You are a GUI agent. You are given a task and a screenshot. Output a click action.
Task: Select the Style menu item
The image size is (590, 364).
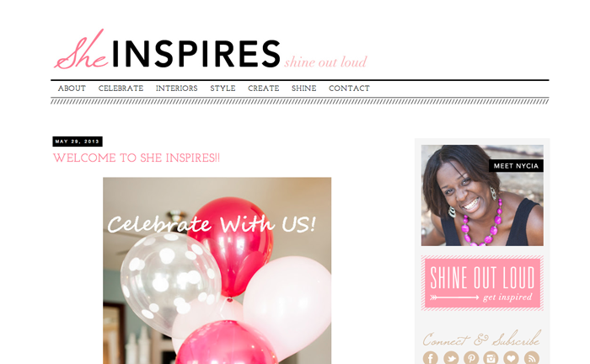pyautogui.click(x=223, y=88)
